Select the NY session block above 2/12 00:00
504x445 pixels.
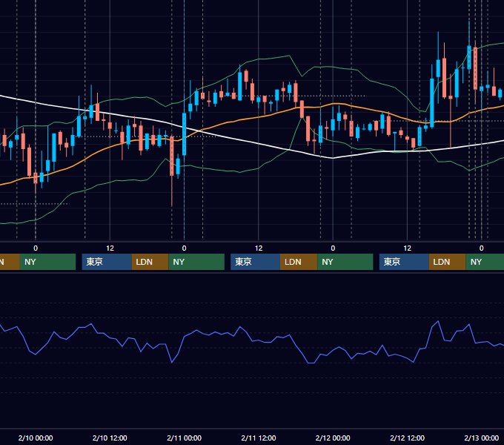click(345, 262)
